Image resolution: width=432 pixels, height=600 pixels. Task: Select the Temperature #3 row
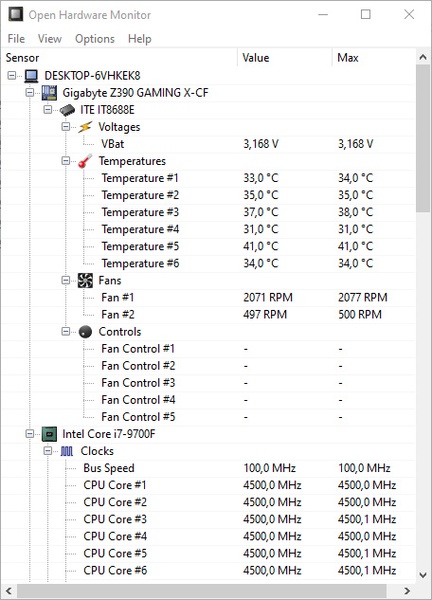[209, 212]
